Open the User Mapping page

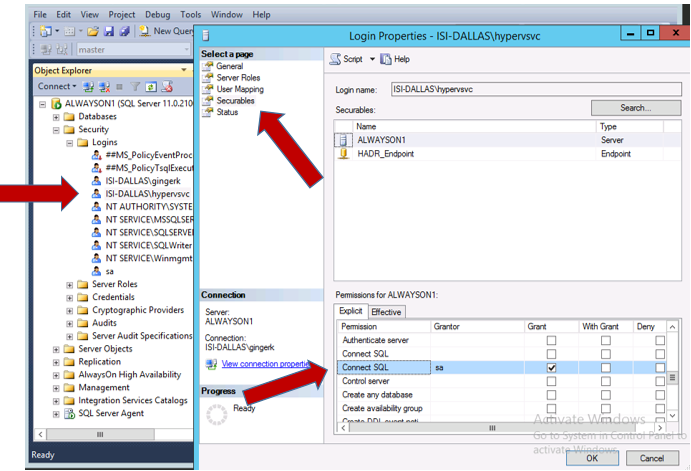click(x=240, y=89)
